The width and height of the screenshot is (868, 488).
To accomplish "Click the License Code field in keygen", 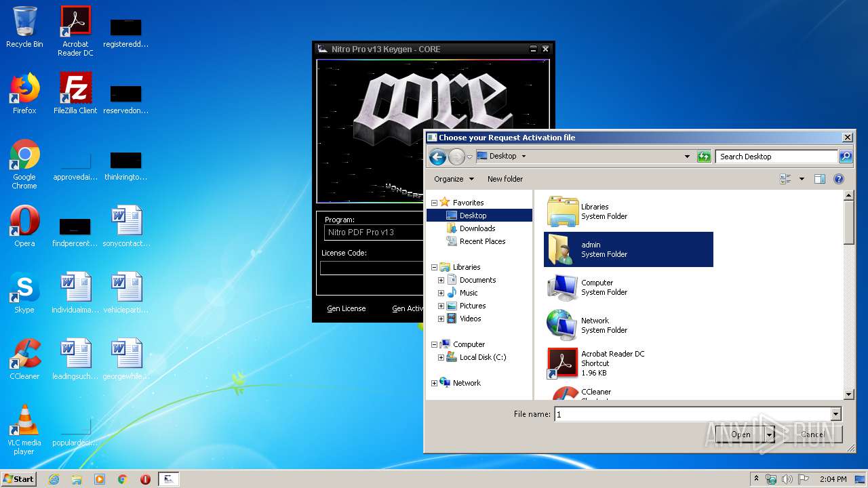I will point(372,268).
